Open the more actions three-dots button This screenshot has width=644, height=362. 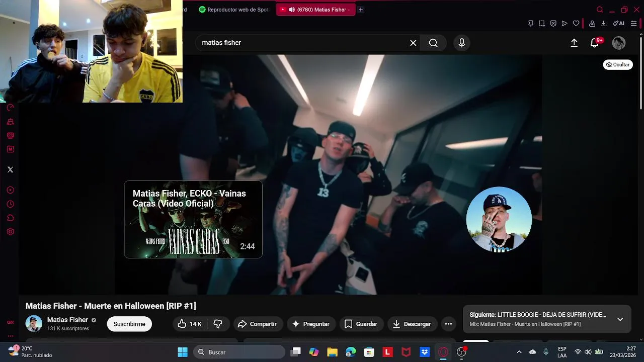pos(448,324)
